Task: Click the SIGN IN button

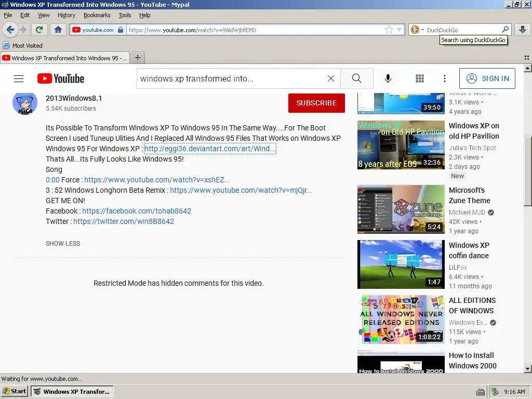Action: (487, 78)
